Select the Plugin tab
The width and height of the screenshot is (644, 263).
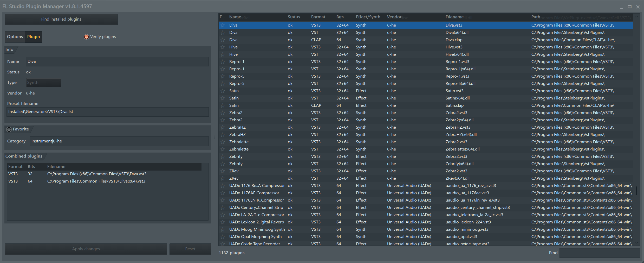tap(33, 37)
